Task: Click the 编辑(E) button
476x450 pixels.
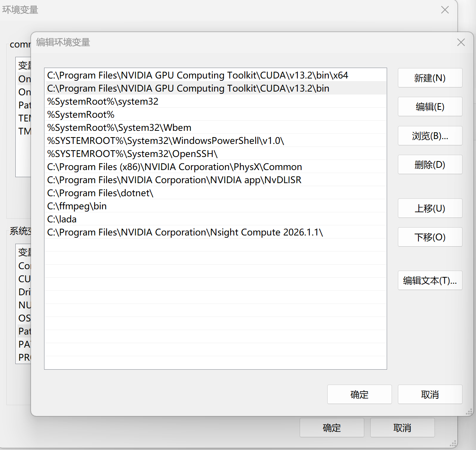Action: coord(430,107)
